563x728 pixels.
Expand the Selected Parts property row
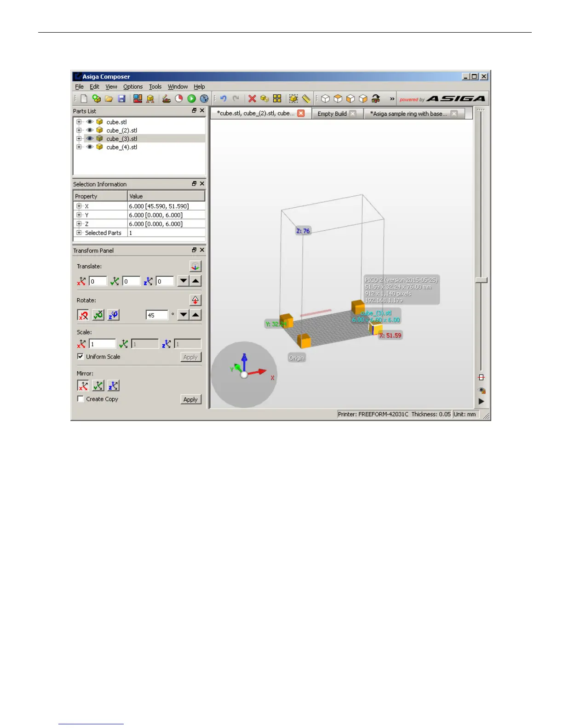point(79,233)
